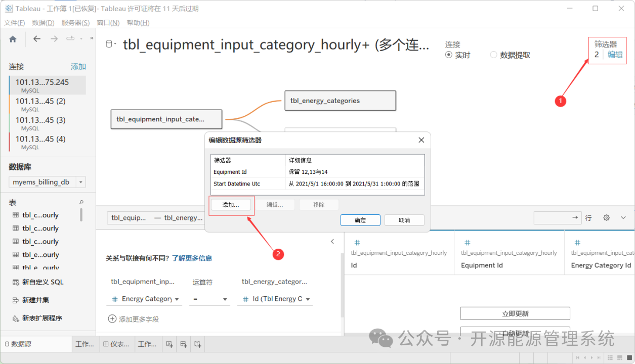Go to the Tableau home start page

point(13,39)
